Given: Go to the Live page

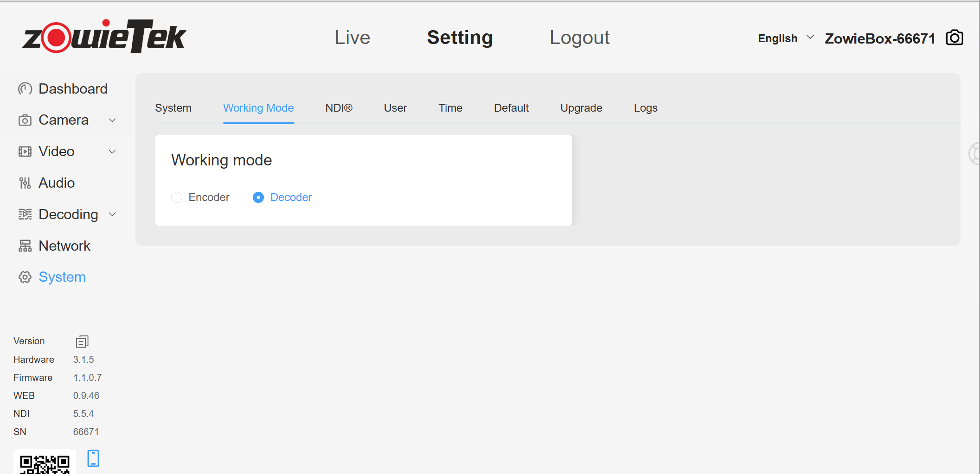Looking at the screenshot, I should tap(352, 38).
